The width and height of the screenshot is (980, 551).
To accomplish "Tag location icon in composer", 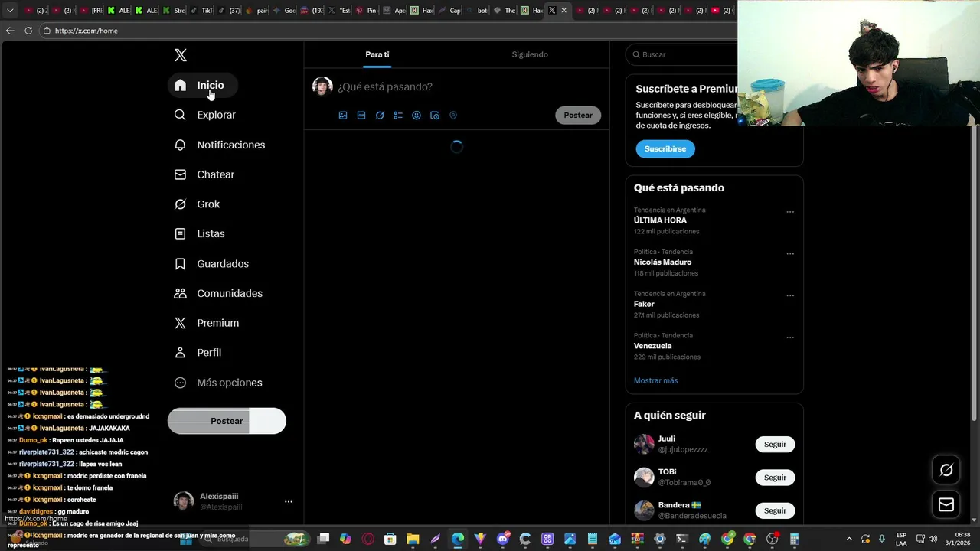I will point(453,116).
